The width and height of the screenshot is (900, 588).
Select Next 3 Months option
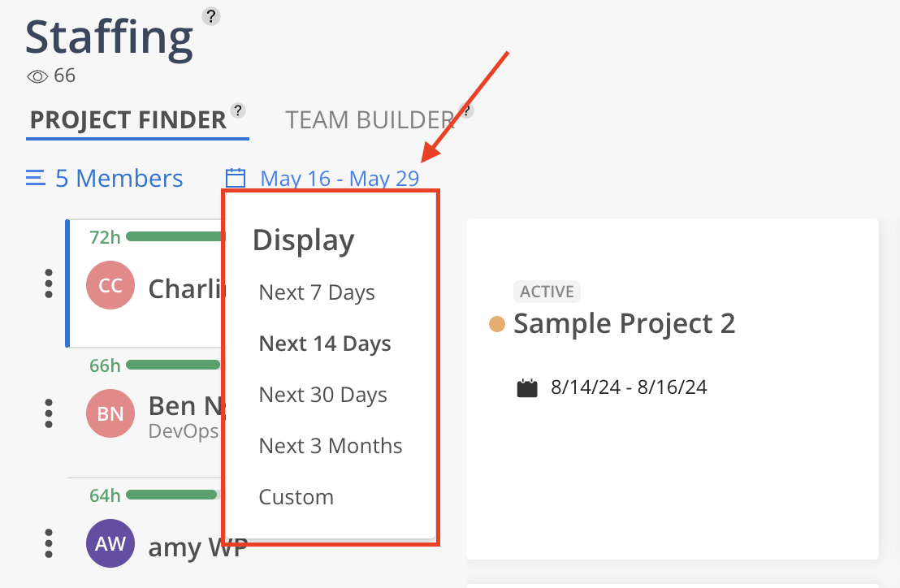[330, 446]
